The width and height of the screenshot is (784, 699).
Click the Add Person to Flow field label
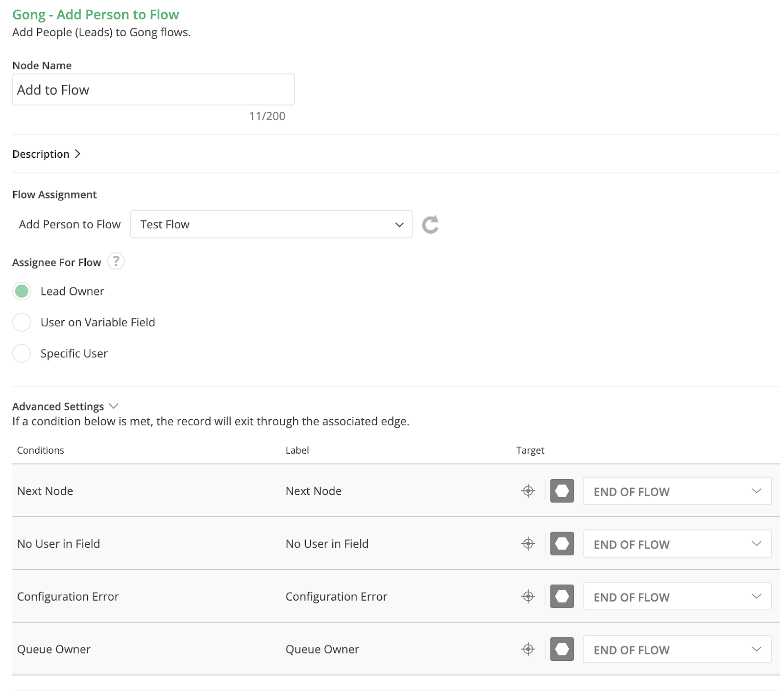[x=70, y=224]
